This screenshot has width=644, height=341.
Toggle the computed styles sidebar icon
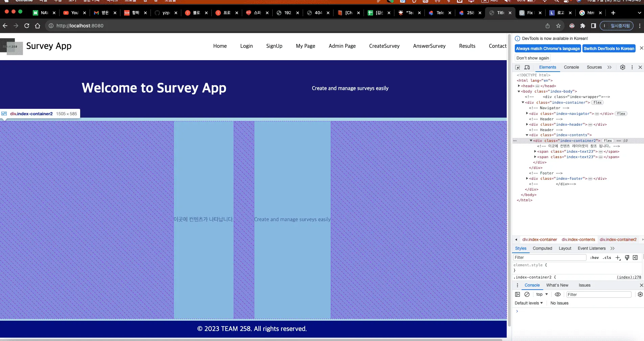pos(635,258)
